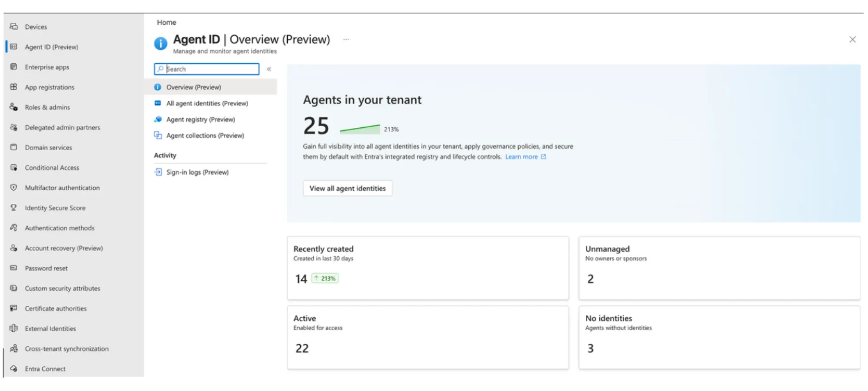Navigate to Home breadcrumb
The height and width of the screenshot is (391, 868).
pyautogui.click(x=167, y=22)
